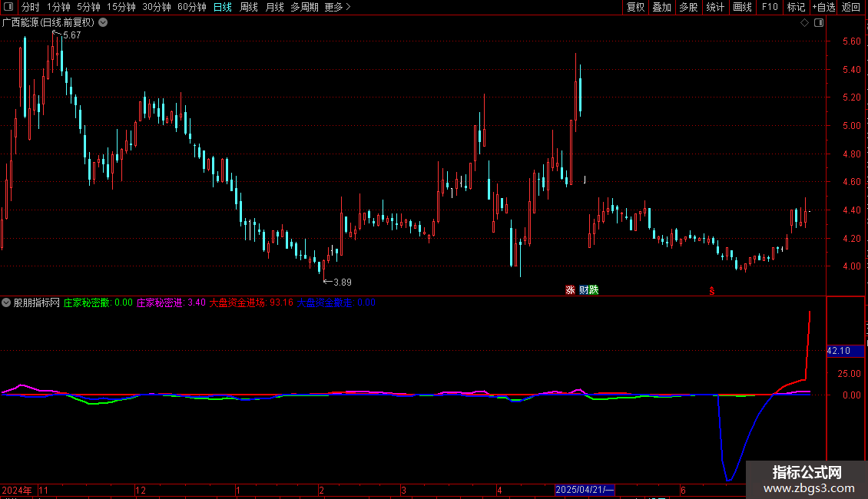Screen dimensions: 868x499
Task: Select the 5分钟 period
Action: (88, 7)
